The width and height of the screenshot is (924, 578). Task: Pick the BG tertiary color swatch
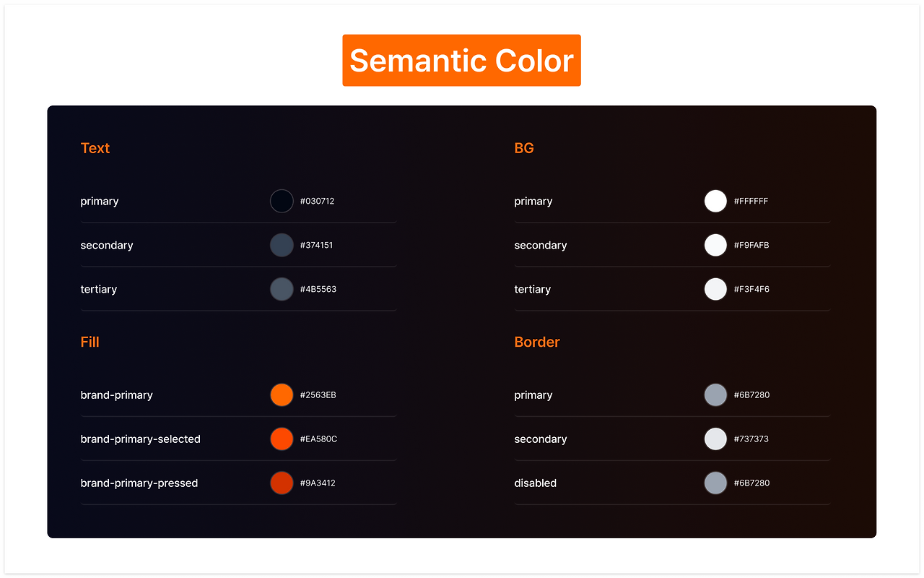(x=715, y=289)
